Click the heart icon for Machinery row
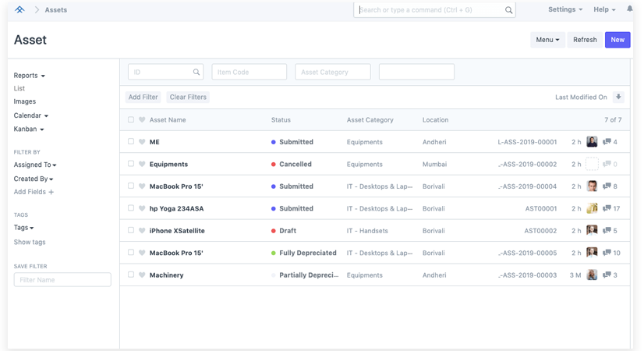644x351 pixels. (142, 275)
